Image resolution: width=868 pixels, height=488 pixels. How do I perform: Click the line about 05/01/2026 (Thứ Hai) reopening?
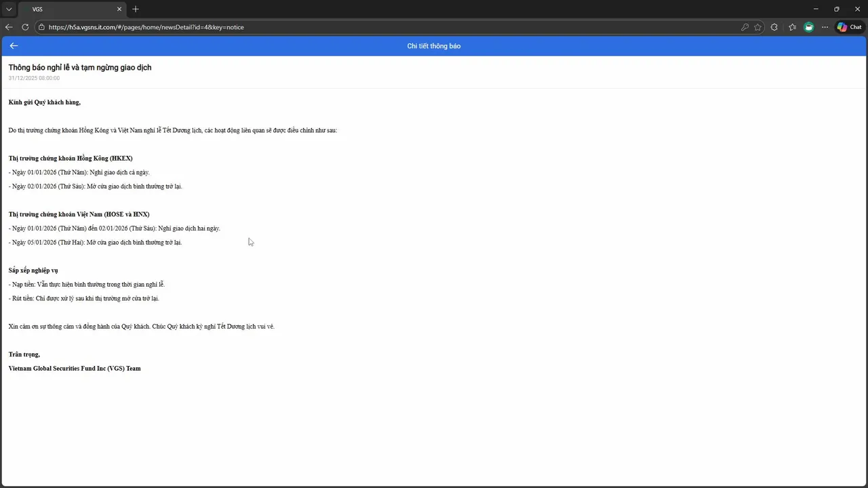[96, 242]
